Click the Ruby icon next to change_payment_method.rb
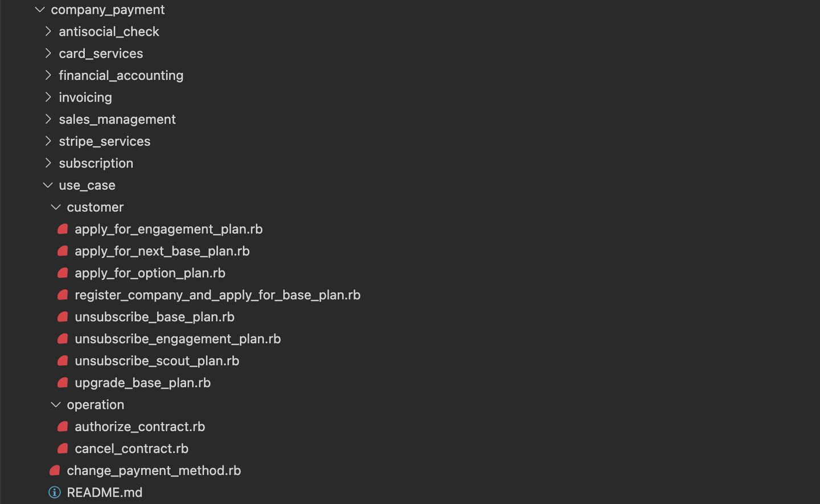This screenshot has height=504, width=820. tap(55, 470)
